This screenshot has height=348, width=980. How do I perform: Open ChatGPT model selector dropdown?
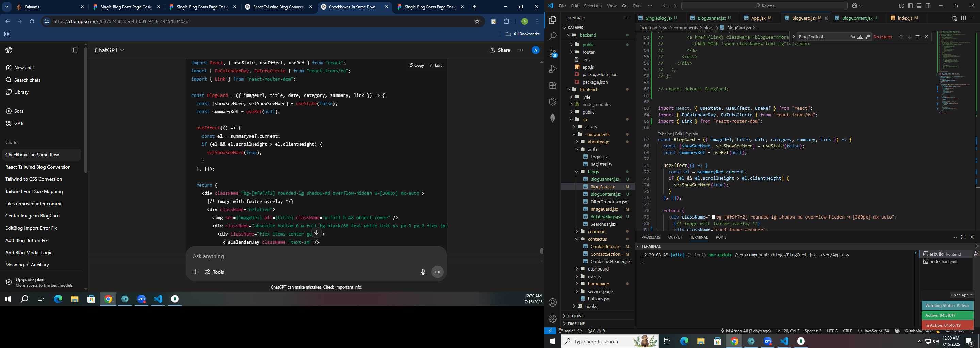(109, 50)
